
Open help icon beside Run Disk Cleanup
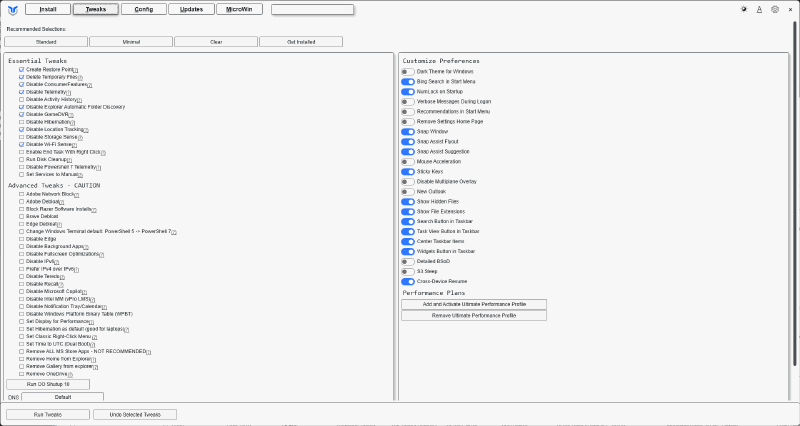69,160
